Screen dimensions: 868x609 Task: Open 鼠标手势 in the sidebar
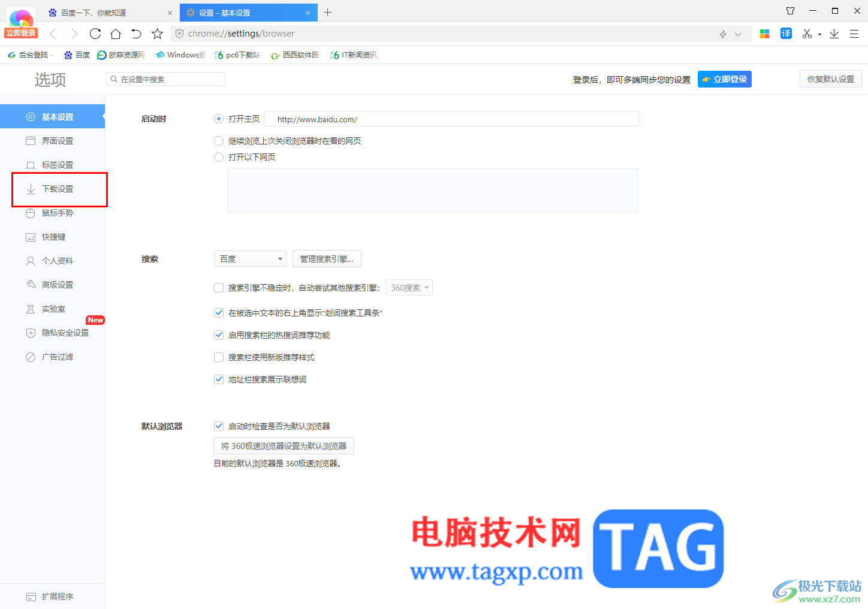(52, 213)
